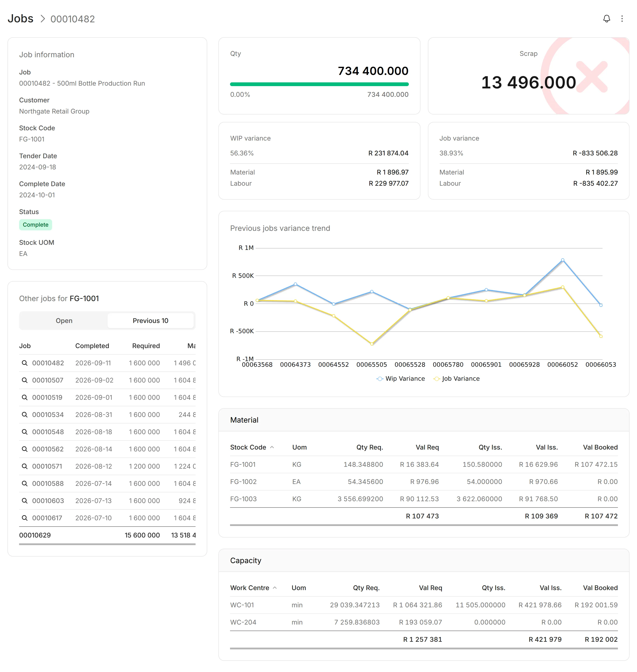Click WIP variance amount R 231 874.04
The image size is (637, 672).
pyautogui.click(x=388, y=153)
